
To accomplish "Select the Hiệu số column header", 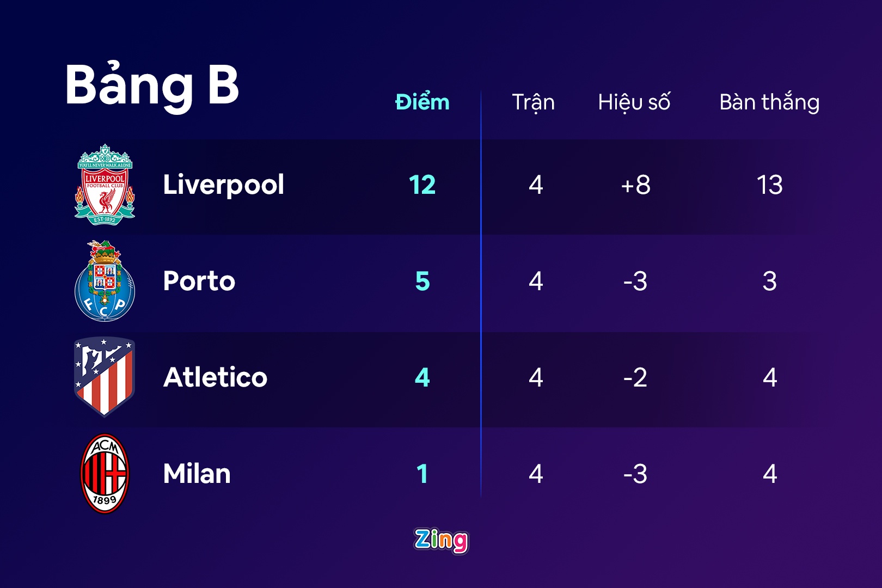I will point(634,102).
